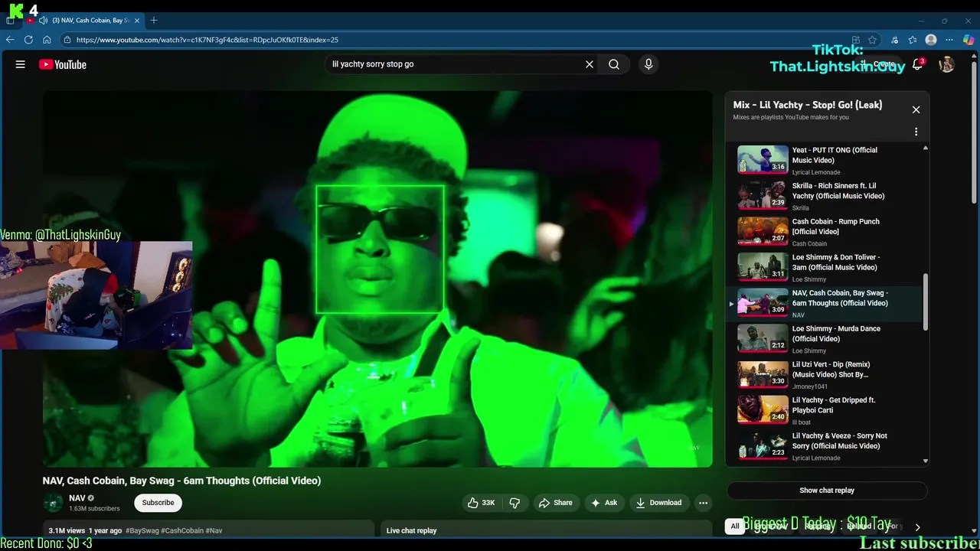Close the Mix playlist panel
This screenshot has height=551, width=980.
[x=916, y=109]
